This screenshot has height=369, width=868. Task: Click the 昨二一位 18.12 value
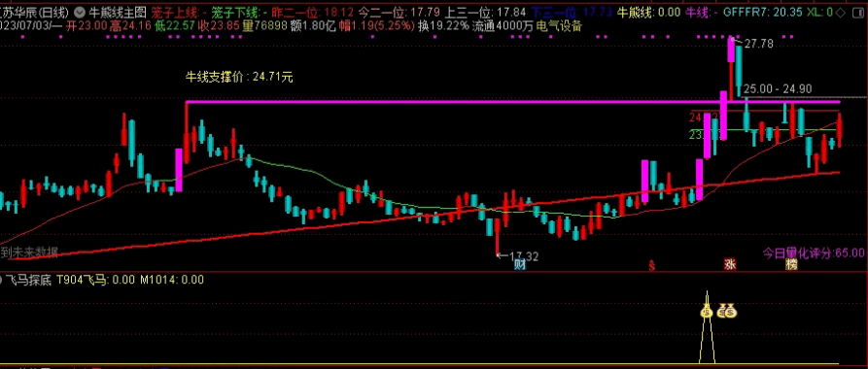[x=313, y=12]
